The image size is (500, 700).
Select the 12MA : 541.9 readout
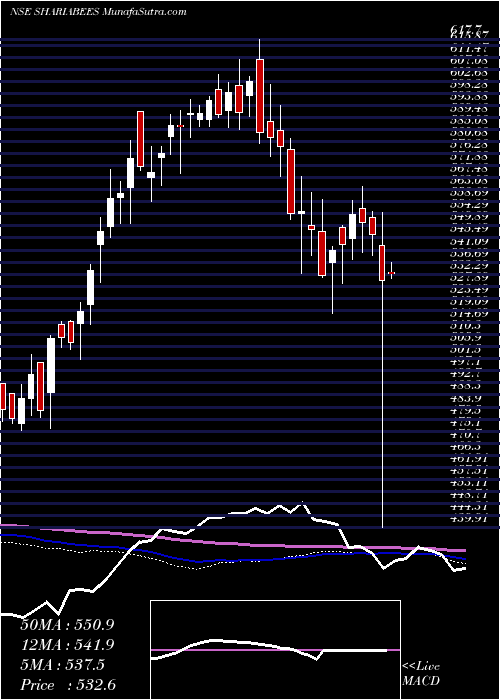[x=68, y=645]
